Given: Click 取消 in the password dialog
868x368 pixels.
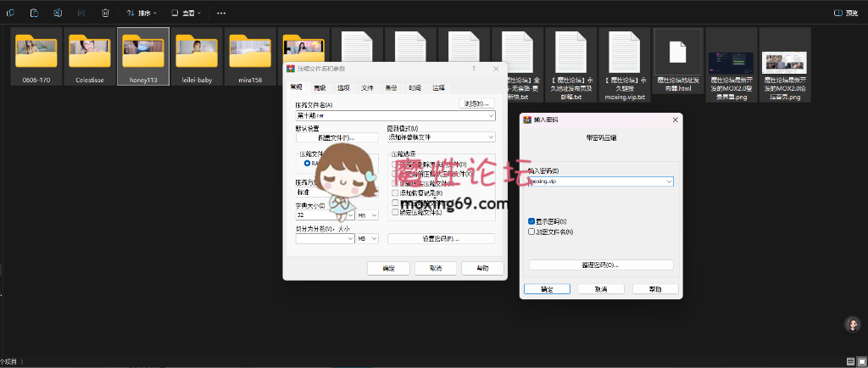Looking at the screenshot, I should tap(601, 289).
